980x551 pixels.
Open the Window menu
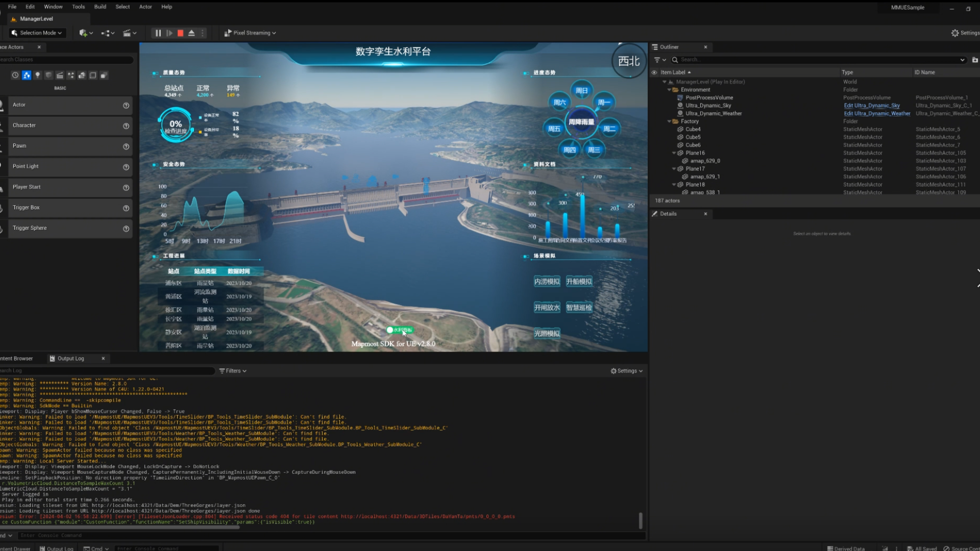pyautogui.click(x=53, y=7)
